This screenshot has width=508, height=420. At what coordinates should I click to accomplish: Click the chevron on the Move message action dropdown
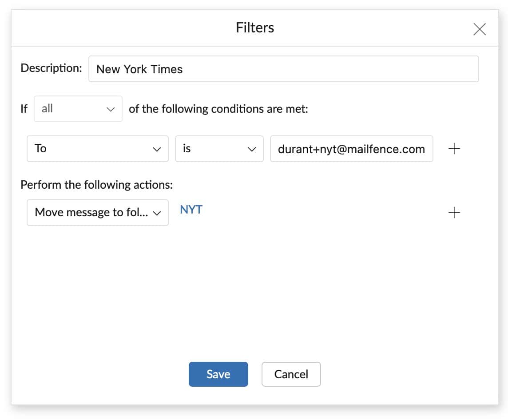coord(158,213)
